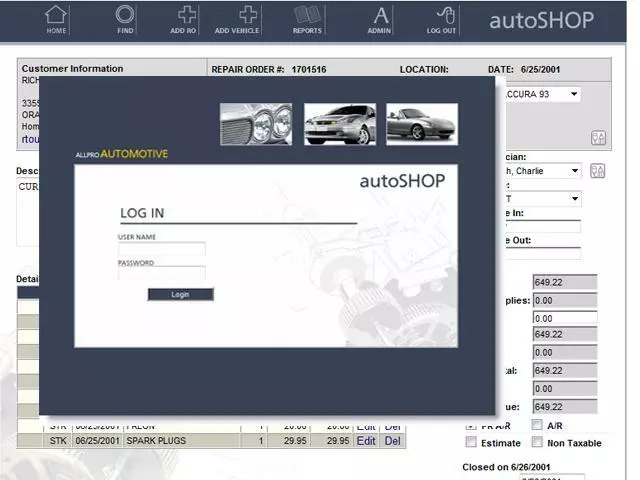Click the headlights thumbnail image
Viewport: 640px width, 480px height.
coord(256,124)
